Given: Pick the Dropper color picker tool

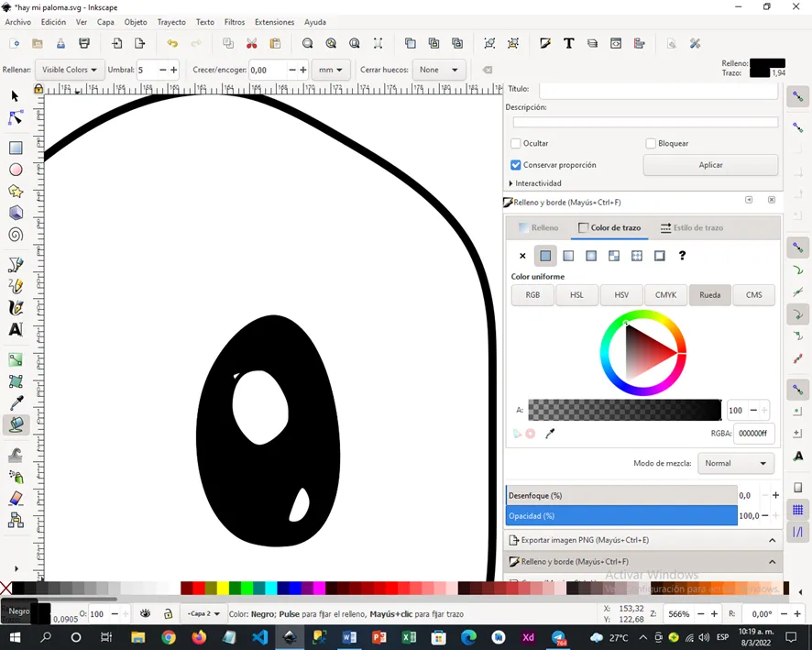Looking at the screenshot, I should tap(16, 403).
